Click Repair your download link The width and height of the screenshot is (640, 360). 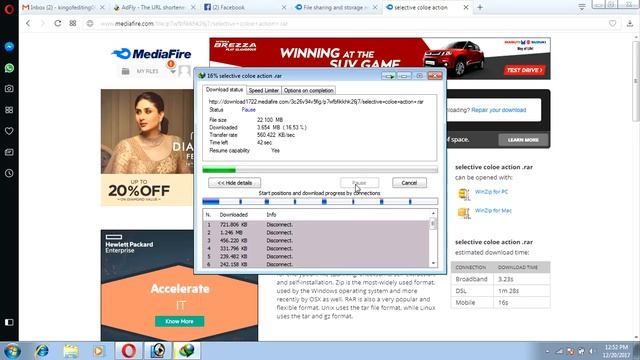click(498, 110)
